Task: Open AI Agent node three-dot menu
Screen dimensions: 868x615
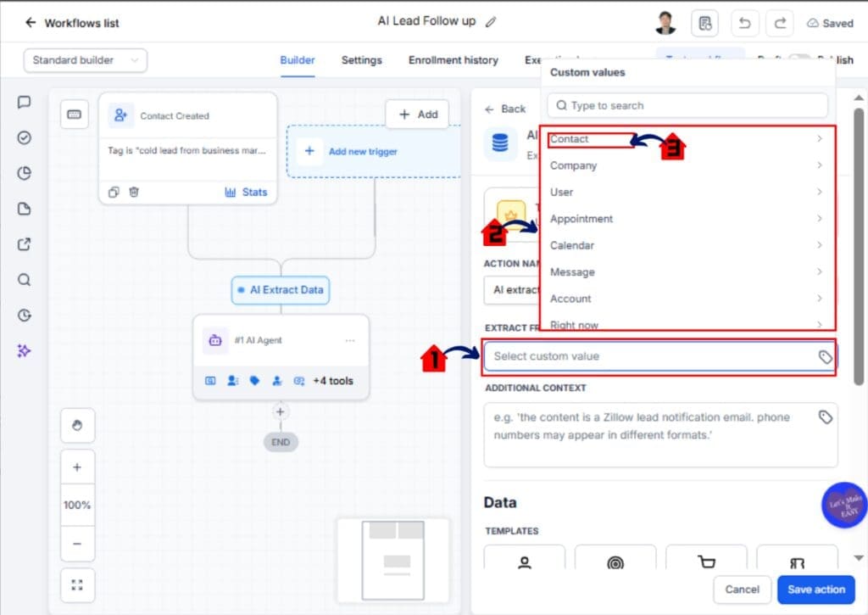Action: click(x=350, y=340)
